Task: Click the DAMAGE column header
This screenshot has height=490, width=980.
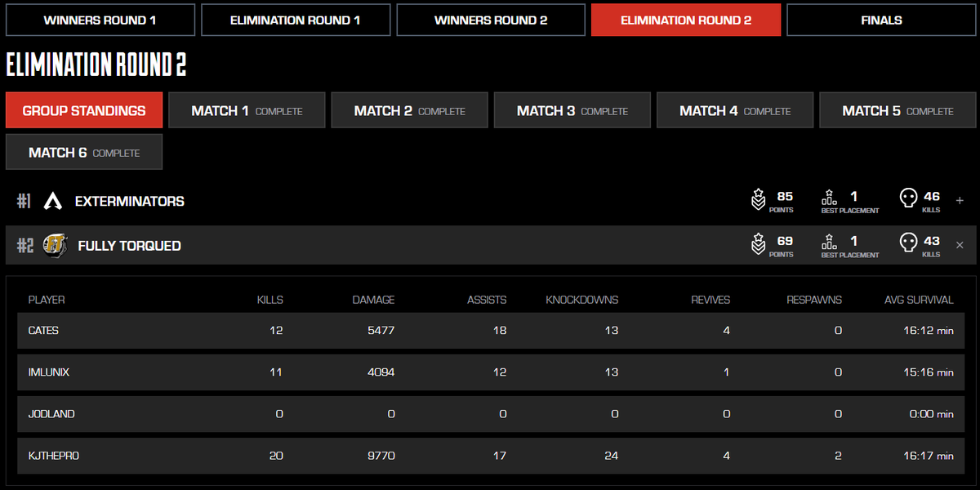Action: point(373,300)
